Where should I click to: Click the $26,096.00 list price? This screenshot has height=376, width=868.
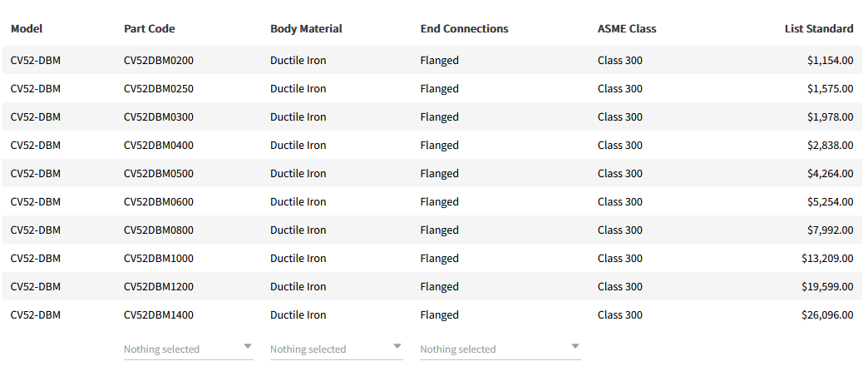coord(827,315)
